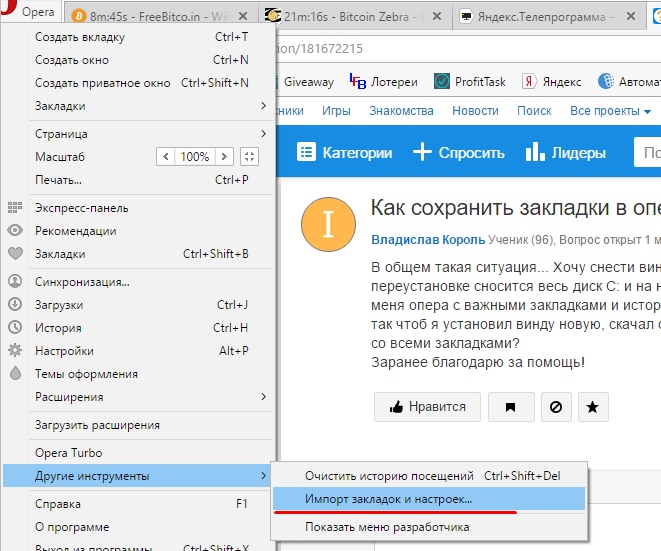This screenshot has width=661, height=551.
Task: Click the 100% zoom value
Action: (x=195, y=157)
